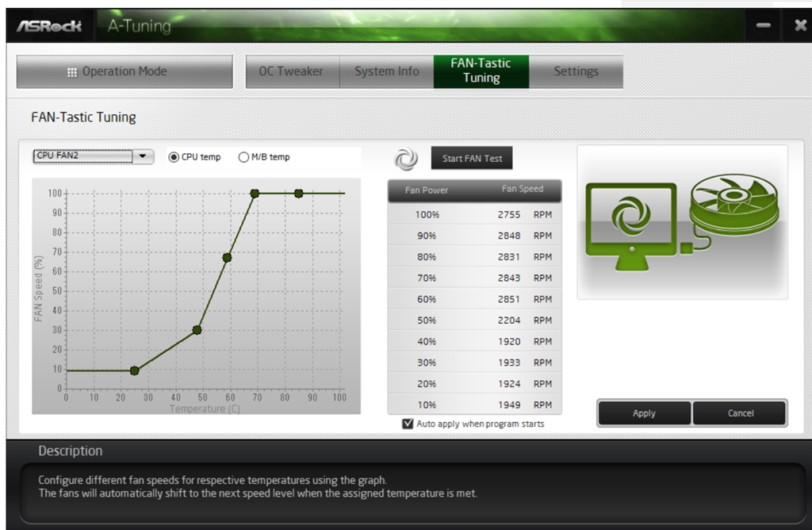Open the Settings tab
The height and width of the screenshot is (530, 812).
click(576, 71)
